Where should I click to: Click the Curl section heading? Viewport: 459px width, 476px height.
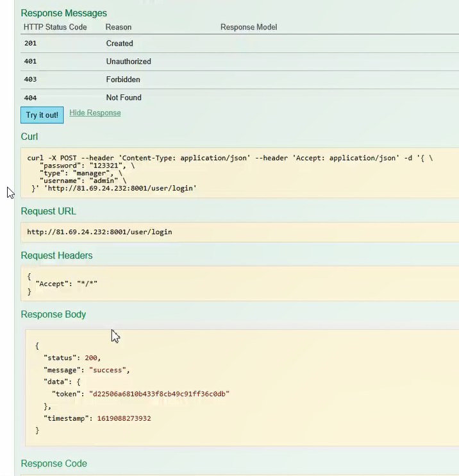[x=29, y=137]
